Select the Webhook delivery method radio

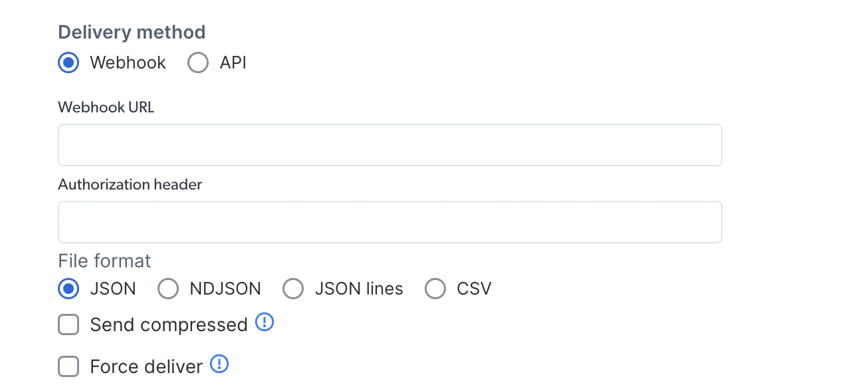coord(68,63)
